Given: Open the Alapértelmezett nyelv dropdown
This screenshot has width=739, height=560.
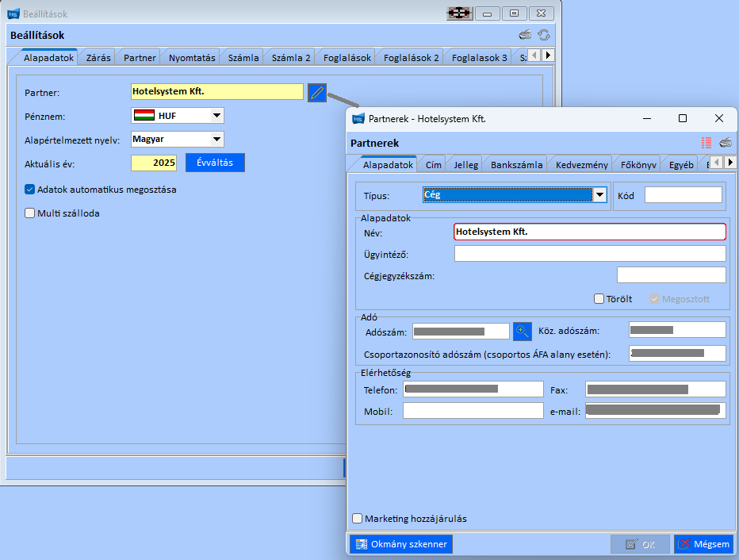Looking at the screenshot, I should (x=216, y=139).
